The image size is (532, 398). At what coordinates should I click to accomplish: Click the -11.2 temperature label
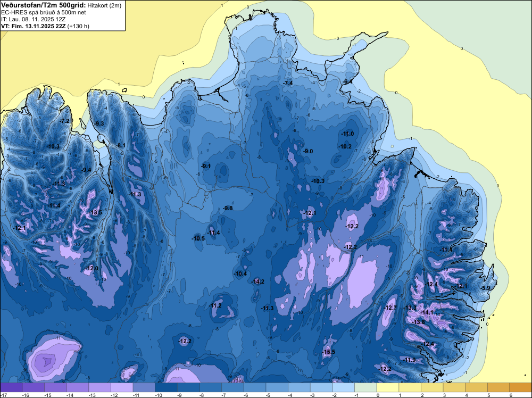[x=215, y=306]
